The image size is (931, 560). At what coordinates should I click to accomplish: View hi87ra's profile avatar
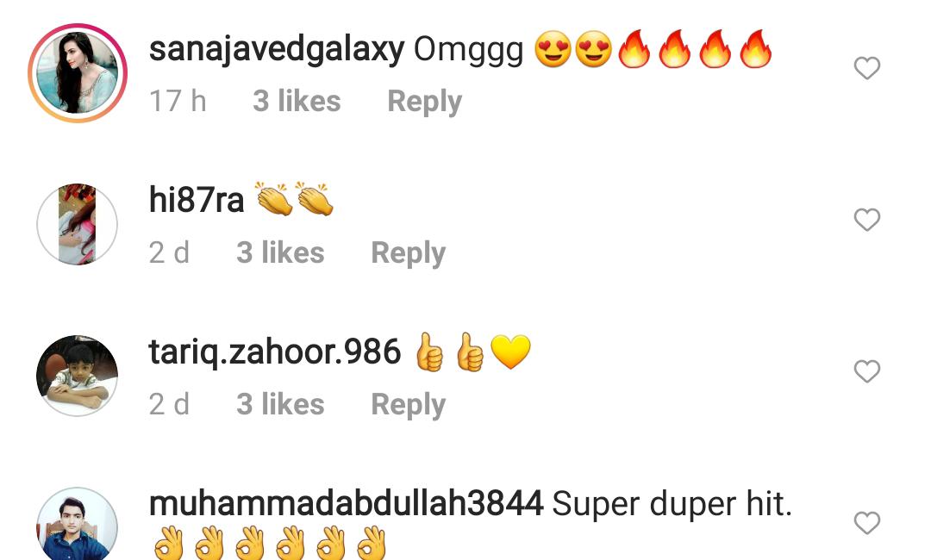click(78, 224)
